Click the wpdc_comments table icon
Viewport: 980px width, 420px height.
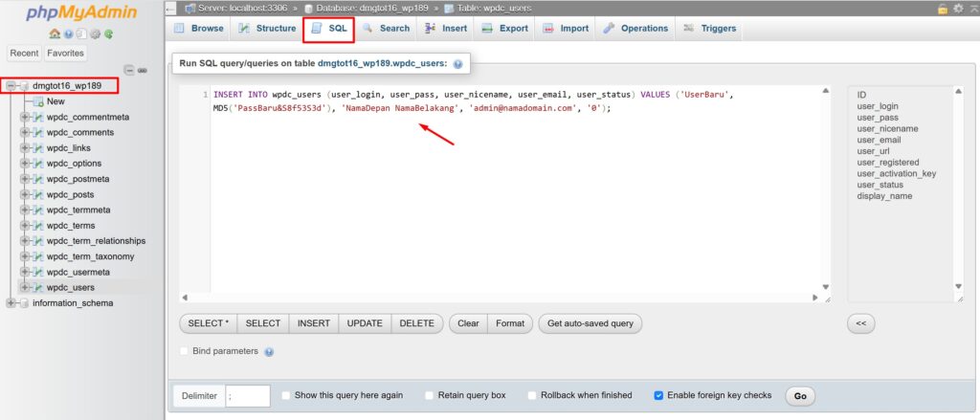(37, 132)
